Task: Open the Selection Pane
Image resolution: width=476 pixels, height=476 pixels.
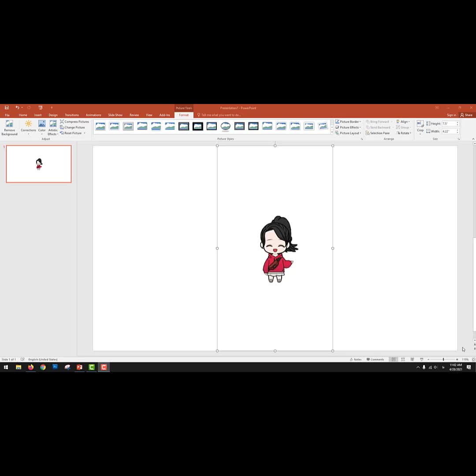Action: (377, 133)
